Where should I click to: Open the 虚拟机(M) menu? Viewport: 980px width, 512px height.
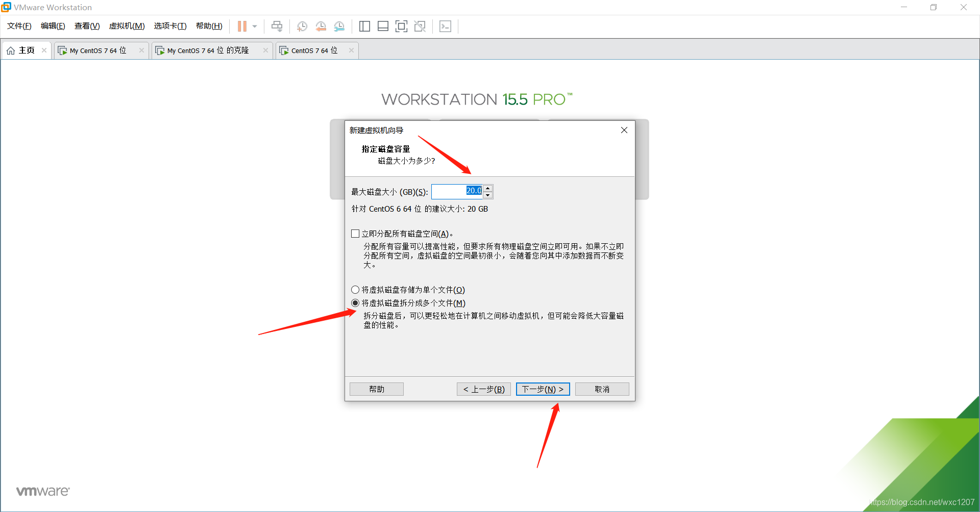pos(127,26)
